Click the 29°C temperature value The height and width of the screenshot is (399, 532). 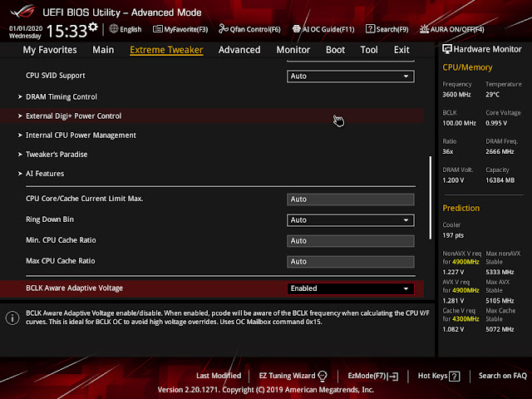[x=492, y=94]
